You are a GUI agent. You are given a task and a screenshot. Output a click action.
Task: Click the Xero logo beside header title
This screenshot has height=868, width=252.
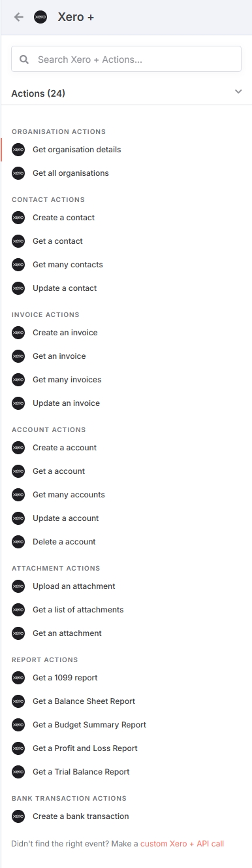(40, 17)
